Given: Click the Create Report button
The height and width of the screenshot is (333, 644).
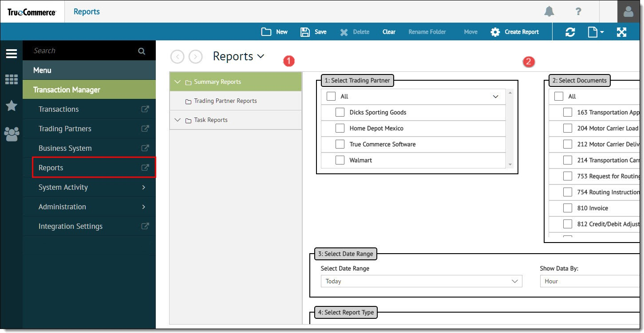Looking at the screenshot, I should 514,31.
